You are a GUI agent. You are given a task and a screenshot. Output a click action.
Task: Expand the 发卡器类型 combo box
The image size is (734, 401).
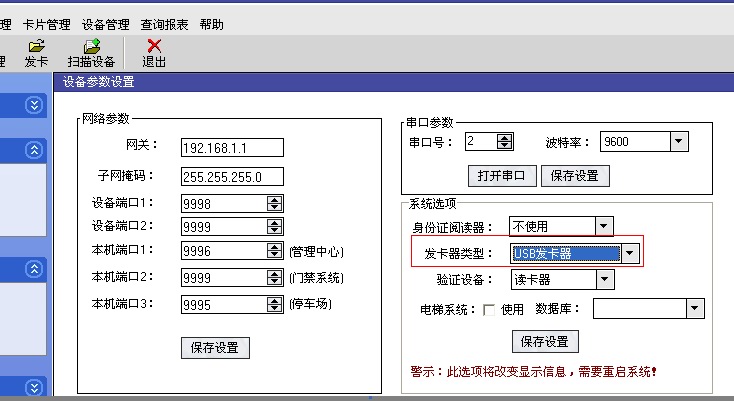(x=629, y=254)
